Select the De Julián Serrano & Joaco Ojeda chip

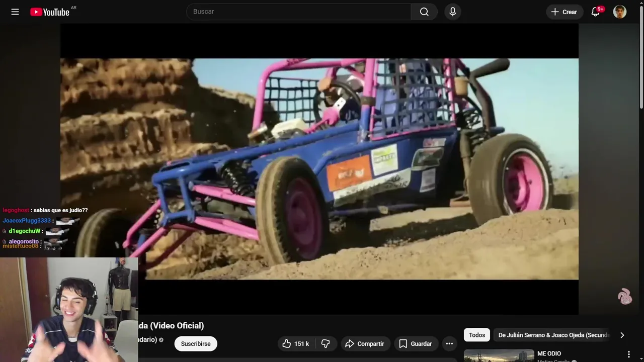pos(553,335)
